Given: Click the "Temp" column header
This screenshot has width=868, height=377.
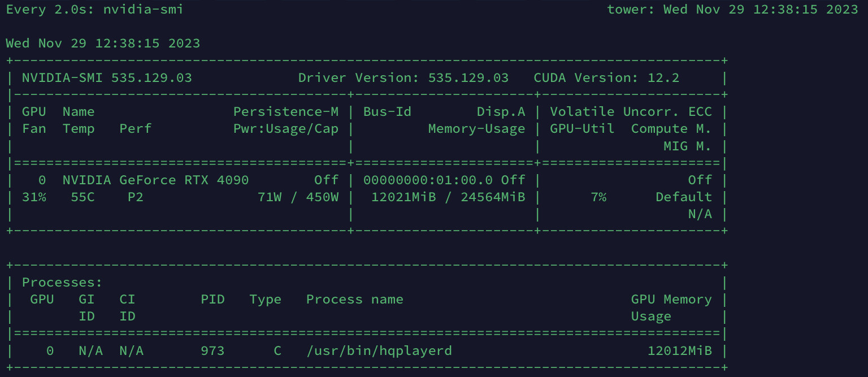Looking at the screenshot, I should tap(79, 129).
